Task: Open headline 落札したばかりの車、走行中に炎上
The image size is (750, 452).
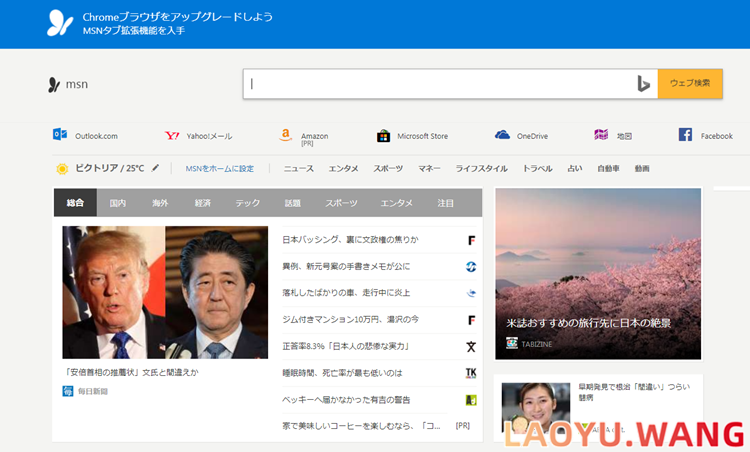Action: [x=346, y=293]
